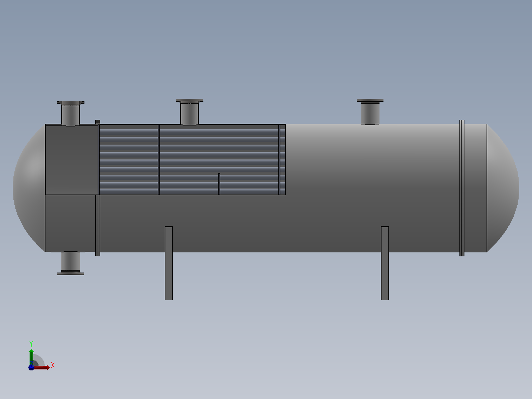Click the red X axis arrow of the triad
Viewport: 532px width, 399px height.
41,367
